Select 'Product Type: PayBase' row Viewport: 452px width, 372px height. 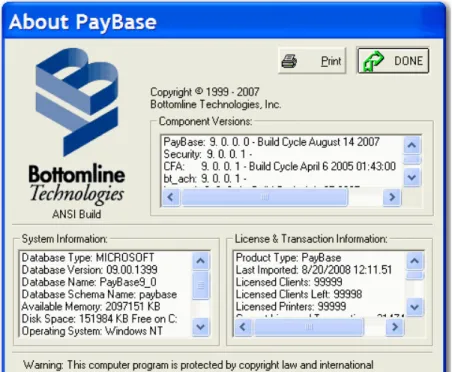[x=288, y=258]
